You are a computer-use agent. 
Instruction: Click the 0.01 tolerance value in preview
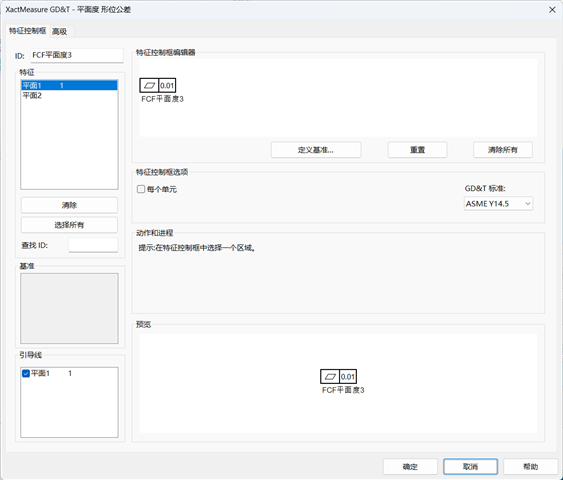[348, 377]
